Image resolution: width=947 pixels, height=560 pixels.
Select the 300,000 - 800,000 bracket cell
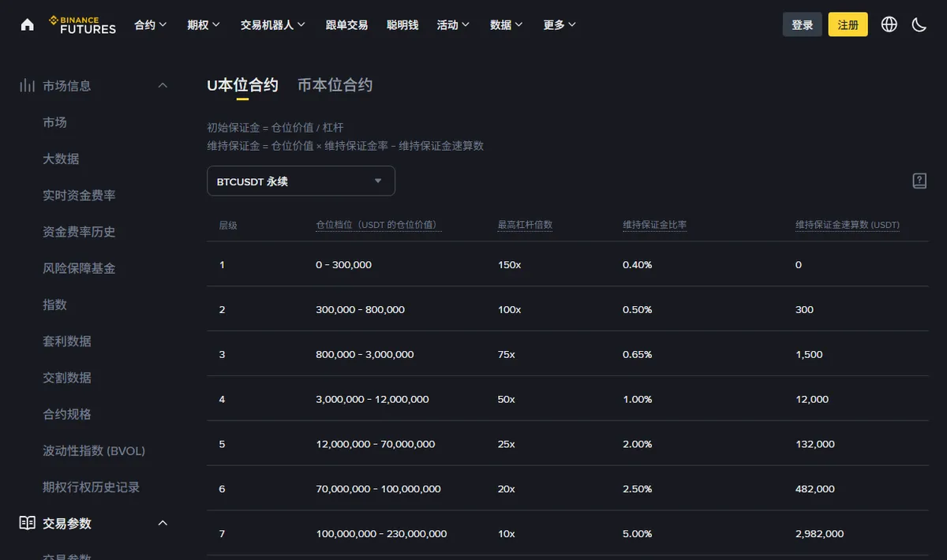(x=360, y=310)
